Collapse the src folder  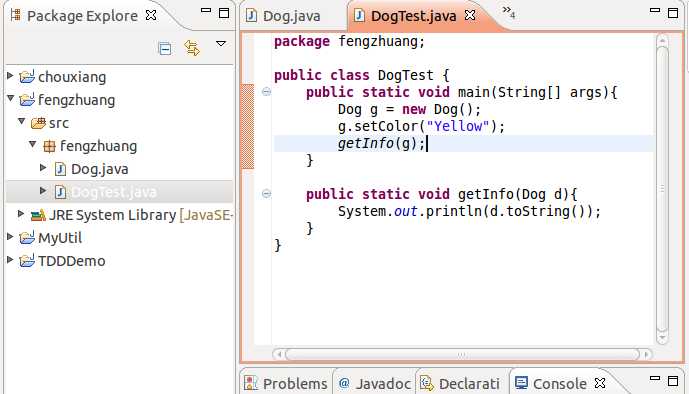tap(22, 121)
